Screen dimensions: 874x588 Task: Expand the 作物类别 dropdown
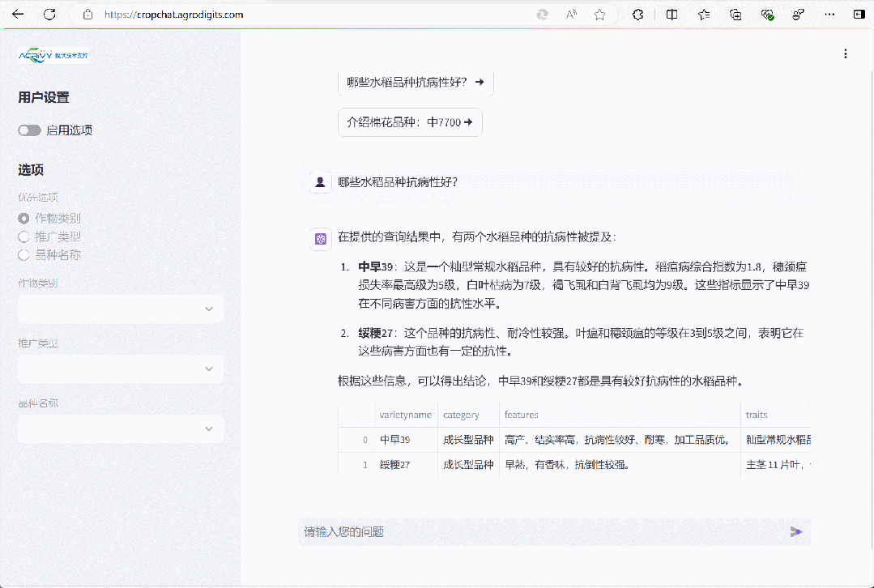tap(121, 309)
